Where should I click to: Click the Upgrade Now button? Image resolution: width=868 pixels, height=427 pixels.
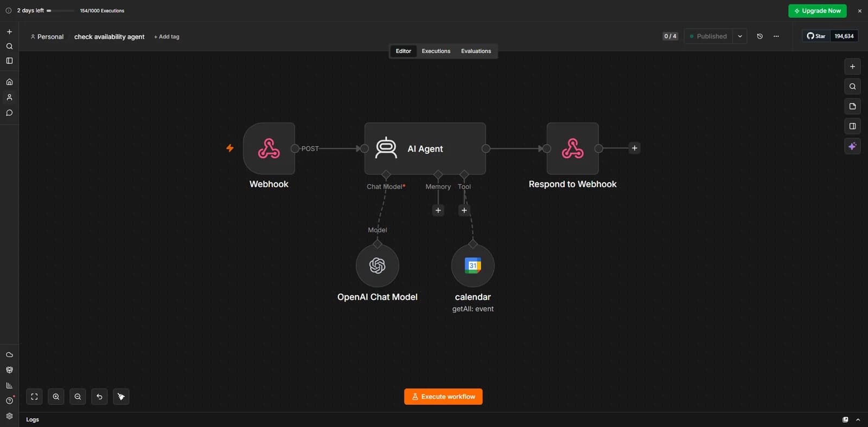[x=818, y=11]
